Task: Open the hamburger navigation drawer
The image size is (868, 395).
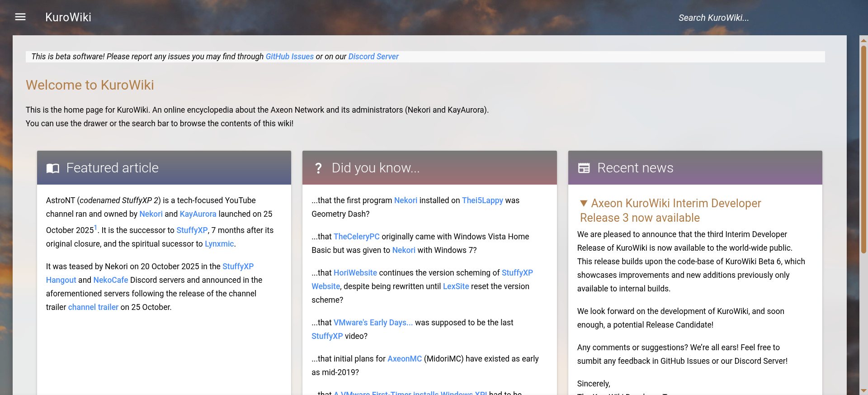Action: coord(20,17)
